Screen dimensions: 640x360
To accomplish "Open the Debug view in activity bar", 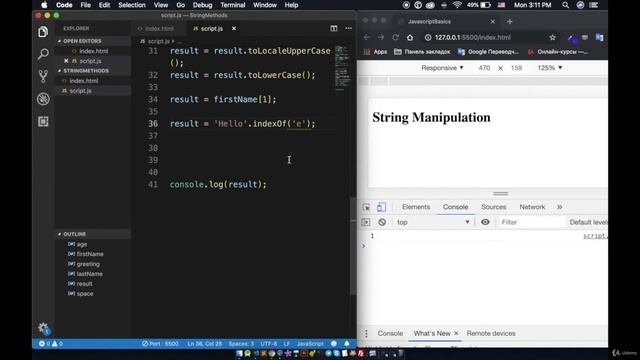I will coord(43,99).
